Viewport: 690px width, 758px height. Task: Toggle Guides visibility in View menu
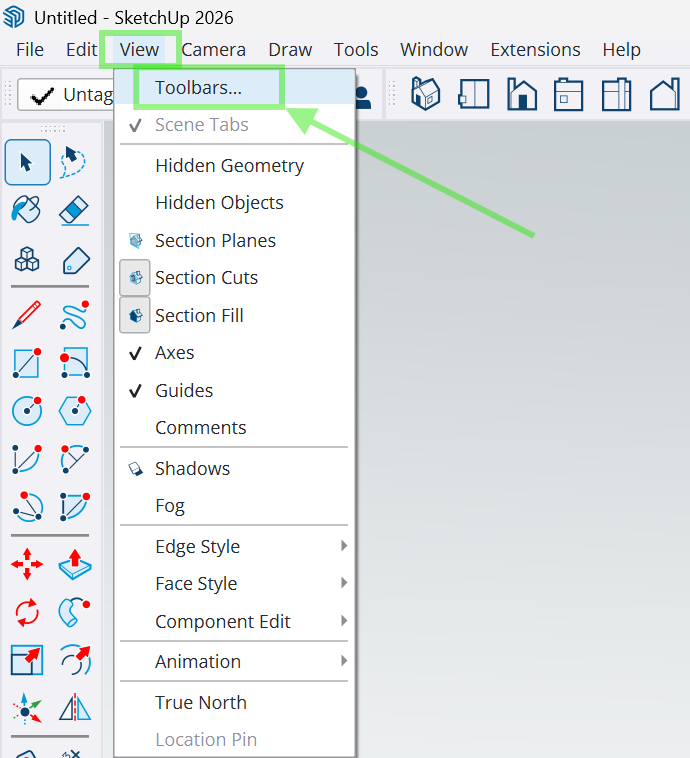[x=235, y=391]
